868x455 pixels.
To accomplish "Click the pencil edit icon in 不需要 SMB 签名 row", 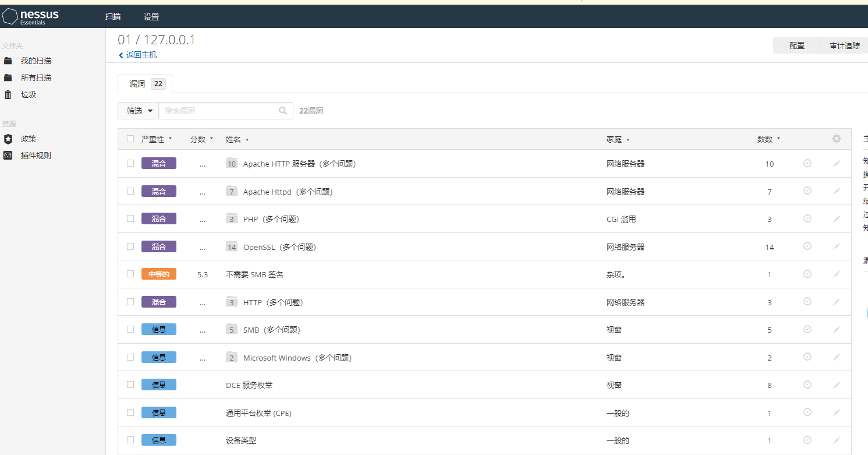I will point(837,274).
